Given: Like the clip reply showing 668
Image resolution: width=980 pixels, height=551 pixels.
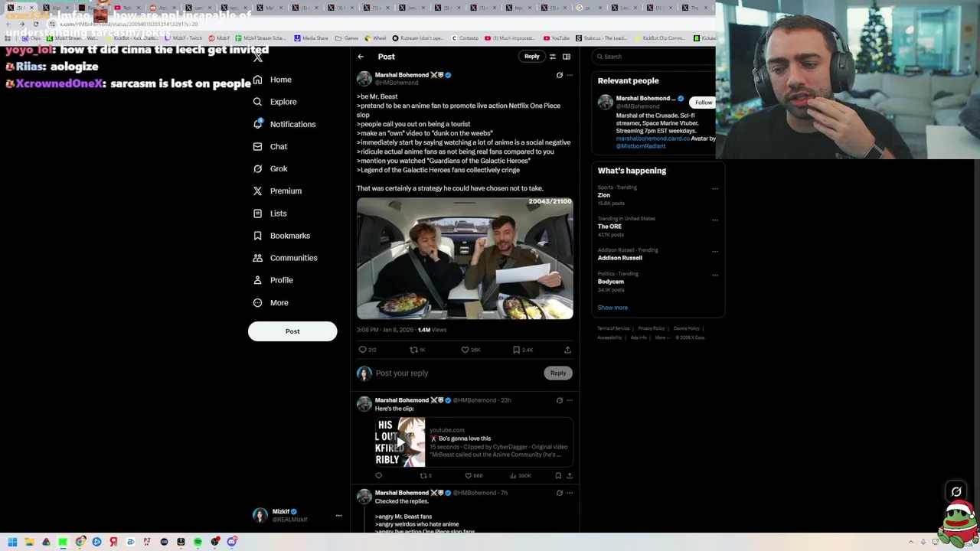Looking at the screenshot, I should pyautogui.click(x=474, y=476).
